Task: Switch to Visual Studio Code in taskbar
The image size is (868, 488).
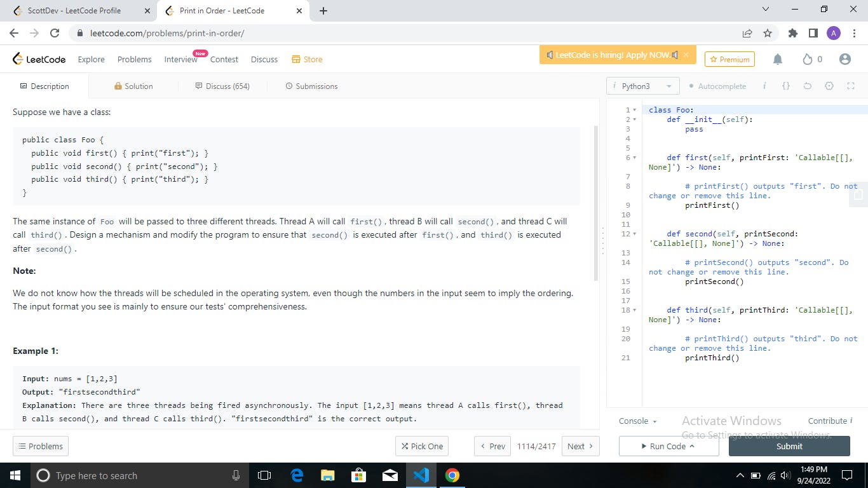Action: [421, 475]
